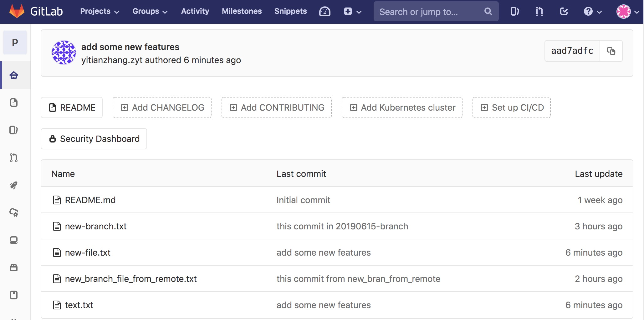
Task: Open the Security Dashboard
Action: click(x=94, y=139)
